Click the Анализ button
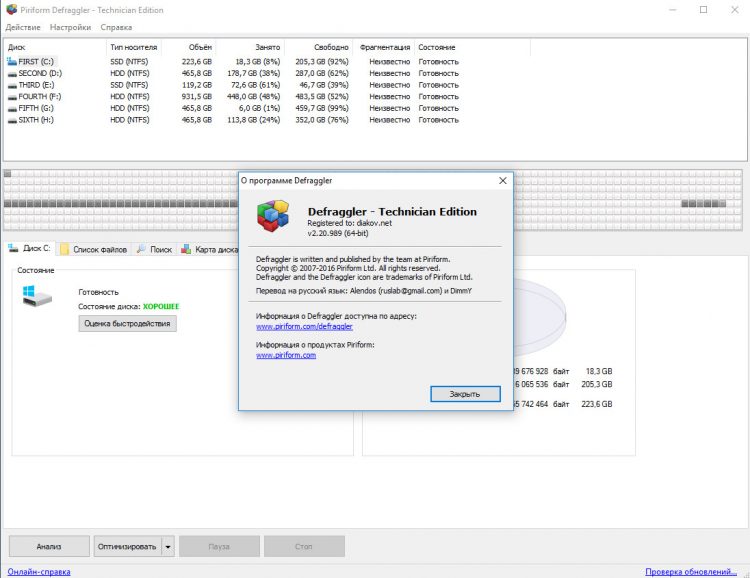The width and height of the screenshot is (750, 578). 49,546
